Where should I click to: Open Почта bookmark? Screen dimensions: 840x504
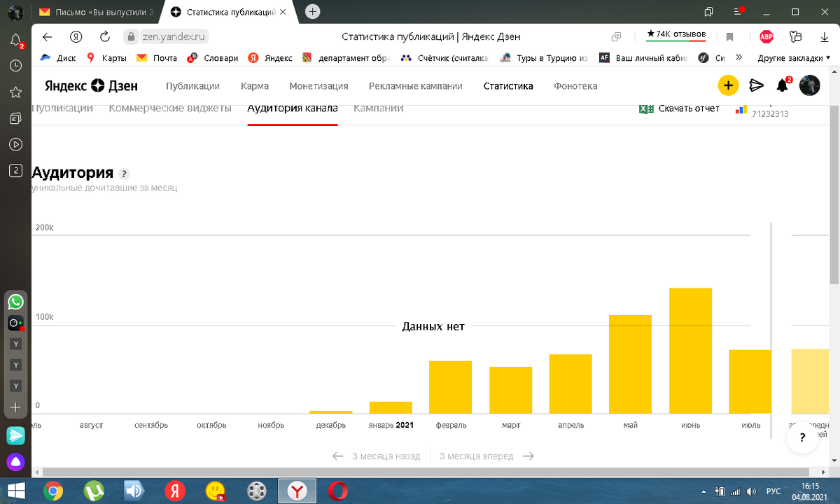157,58
